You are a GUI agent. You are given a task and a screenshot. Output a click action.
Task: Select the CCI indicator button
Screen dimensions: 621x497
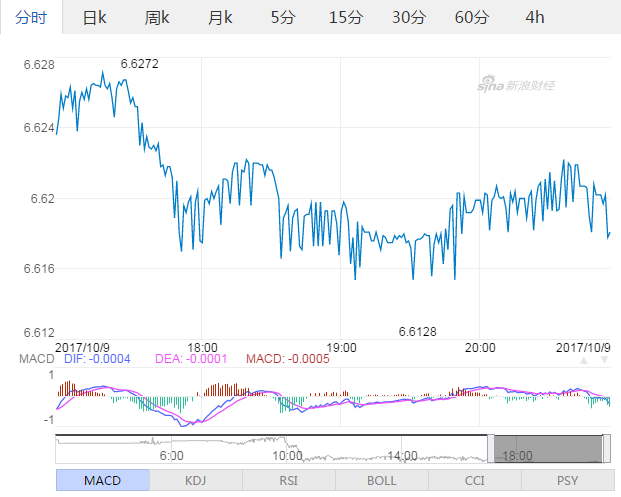(x=474, y=480)
